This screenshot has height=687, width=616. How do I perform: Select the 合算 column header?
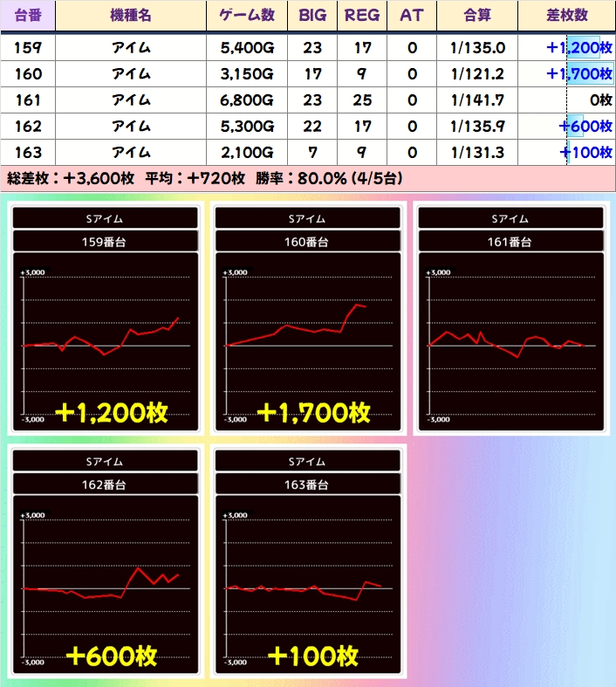pos(477,15)
